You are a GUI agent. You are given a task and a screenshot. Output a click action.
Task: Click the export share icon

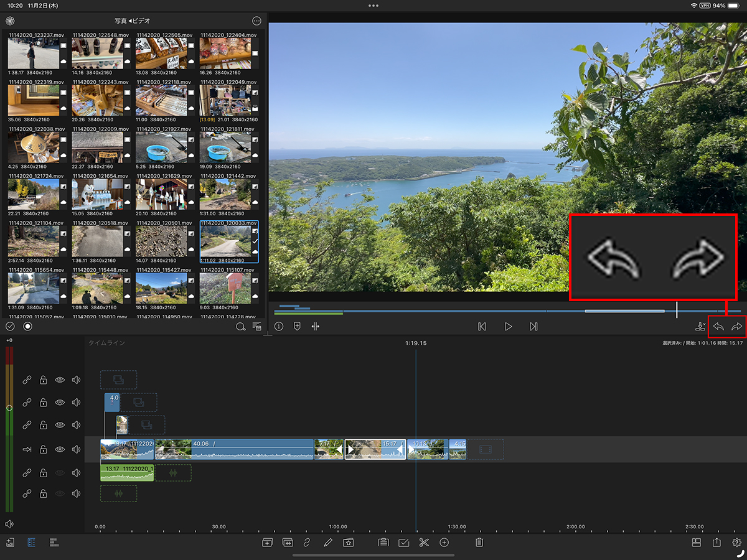[716, 543]
